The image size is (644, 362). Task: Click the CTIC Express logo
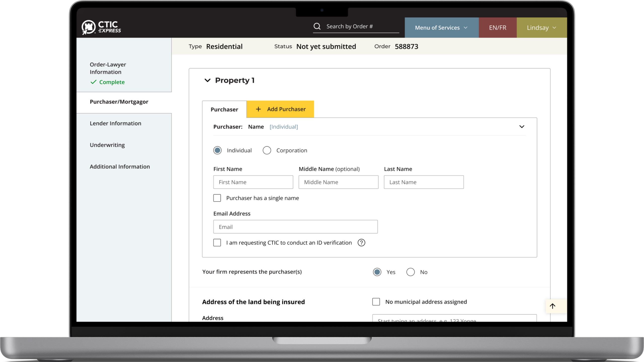101,27
